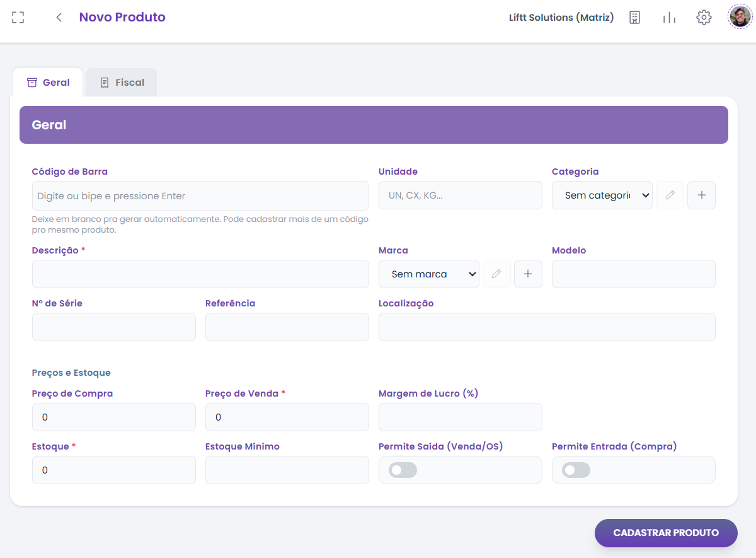
Task: Enable the Permite Entrada (Compra) switch
Action: (576, 470)
